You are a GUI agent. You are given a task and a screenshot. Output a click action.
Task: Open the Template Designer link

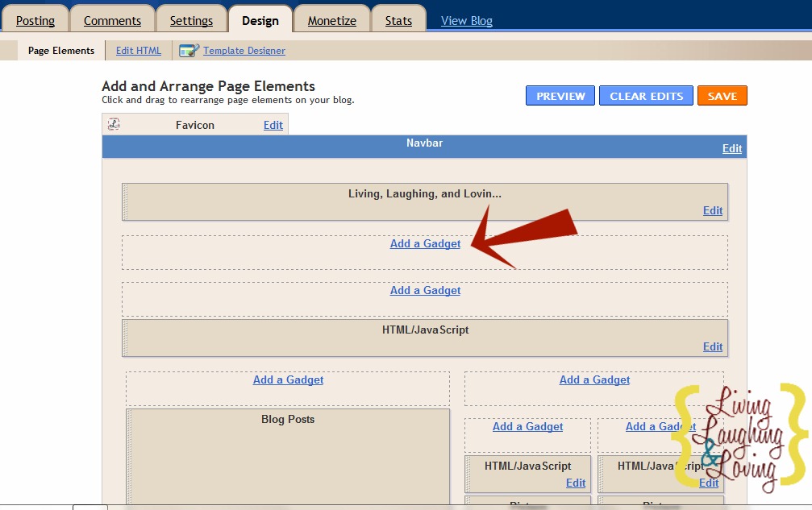click(x=244, y=51)
